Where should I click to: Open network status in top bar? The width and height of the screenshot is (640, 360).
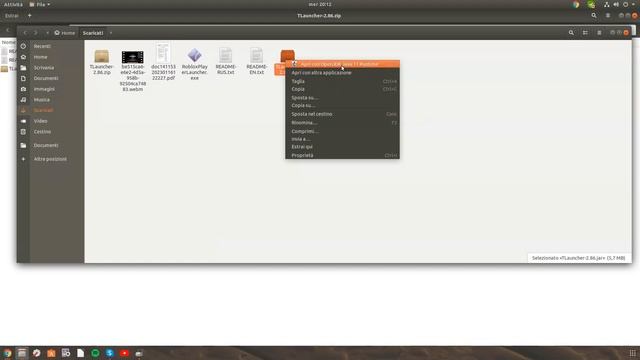click(x=607, y=4)
